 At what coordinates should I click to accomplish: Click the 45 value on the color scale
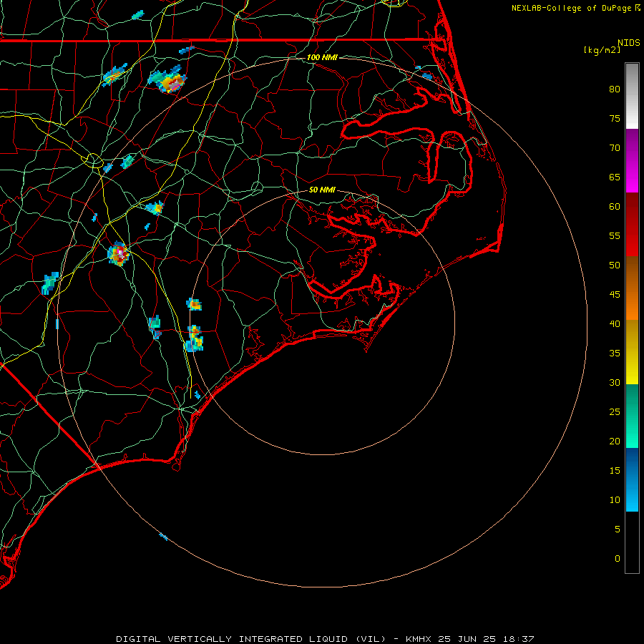tap(615, 295)
